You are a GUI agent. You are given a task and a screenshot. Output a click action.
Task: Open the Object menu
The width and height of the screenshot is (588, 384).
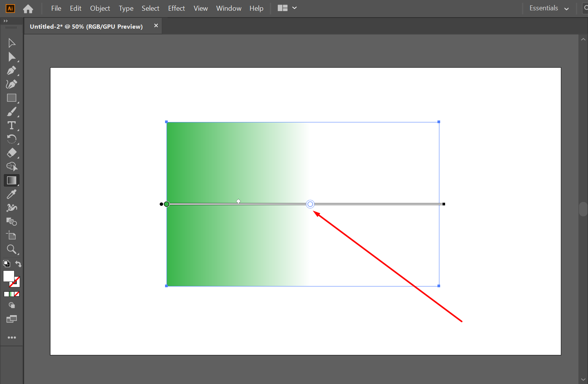coord(100,8)
